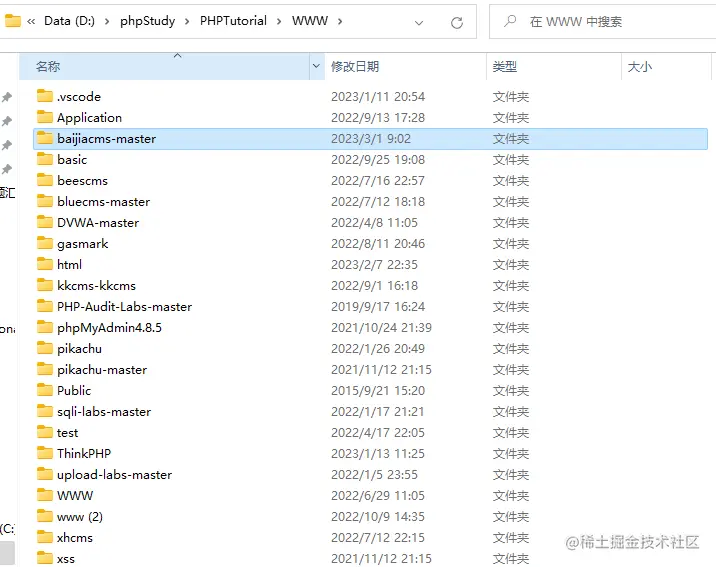Click the gasmark folder icon
This screenshot has height=567, width=716.
[x=45, y=243]
